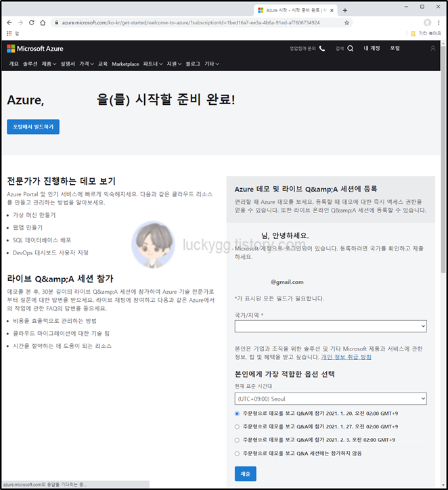Open 설명서 menu item
The height and width of the screenshot is (490, 448).
tap(68, 64)
